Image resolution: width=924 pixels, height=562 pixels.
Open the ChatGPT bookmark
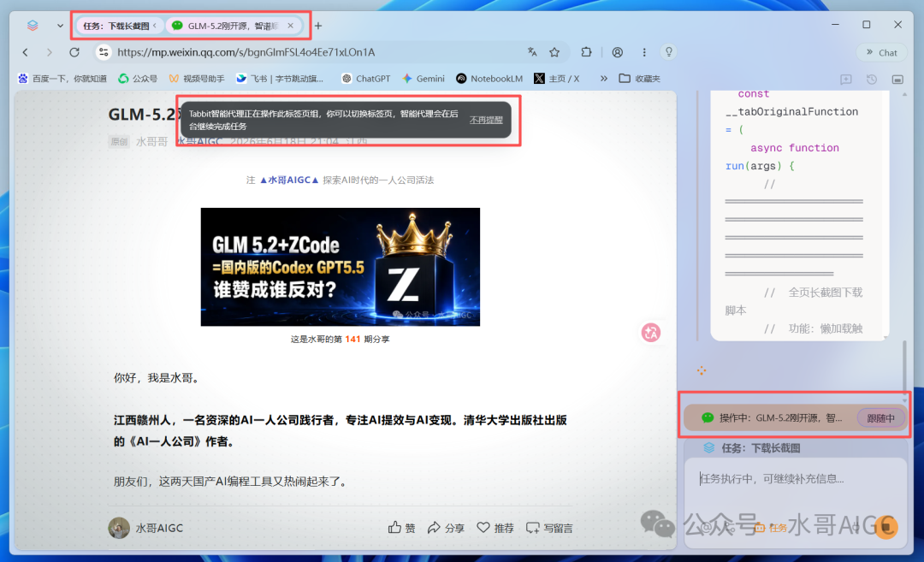click(366, 79)
